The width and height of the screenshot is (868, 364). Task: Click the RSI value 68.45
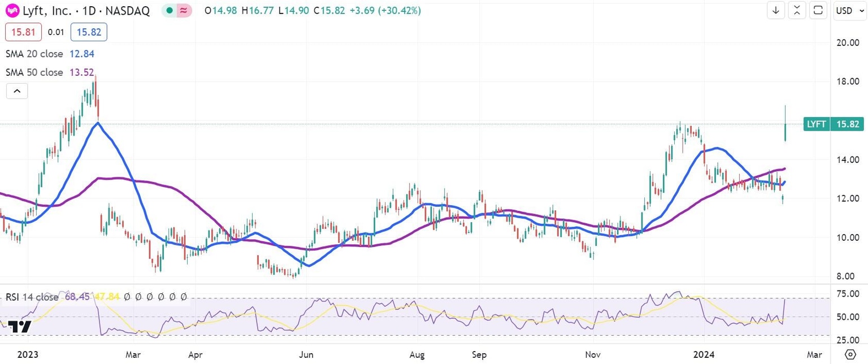click(76, 297)
